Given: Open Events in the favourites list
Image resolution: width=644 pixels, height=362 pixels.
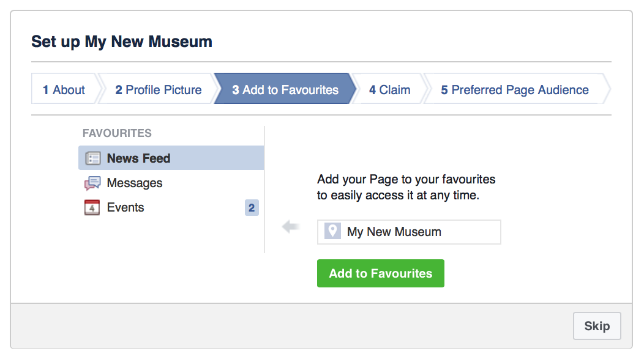Looking at the screenshot, I should pyautogui.click(x=171, y=208).
